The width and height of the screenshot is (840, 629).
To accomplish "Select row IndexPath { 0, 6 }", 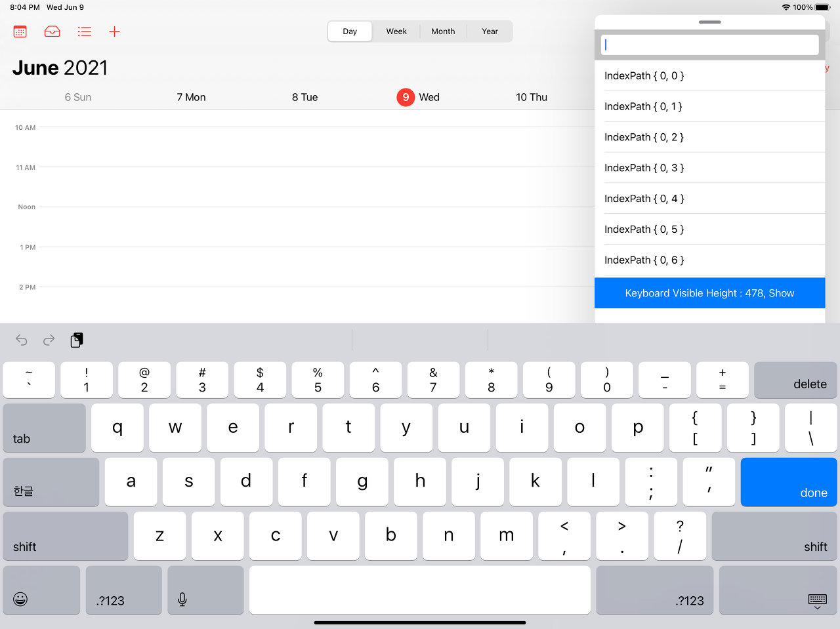I will (709, 260).
